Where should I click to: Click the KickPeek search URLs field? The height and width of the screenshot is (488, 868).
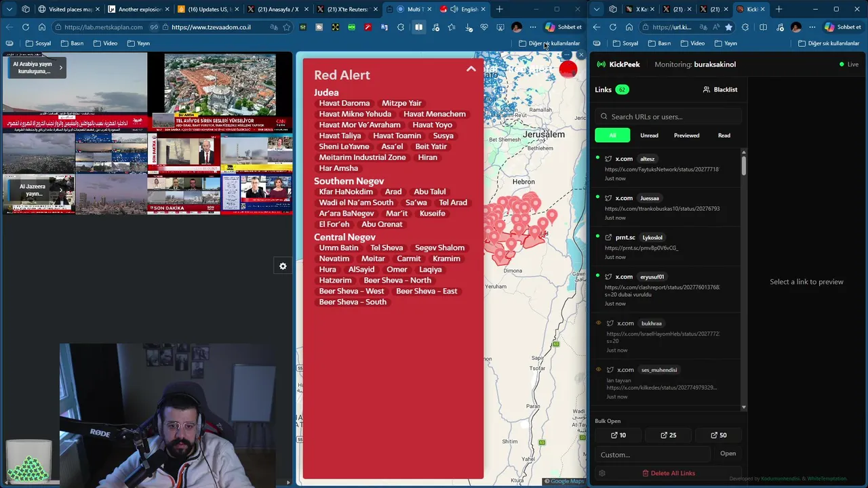point(668,117)
